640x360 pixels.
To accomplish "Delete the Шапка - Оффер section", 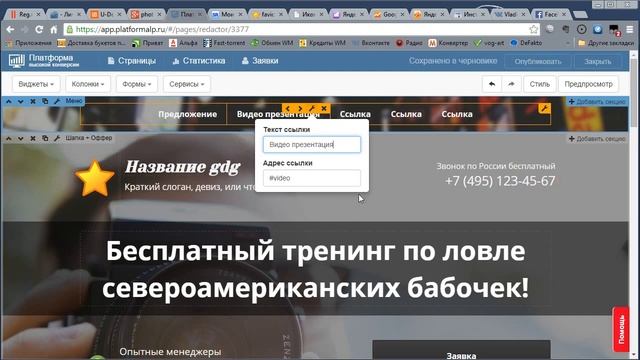I will [x=33, y=138].
